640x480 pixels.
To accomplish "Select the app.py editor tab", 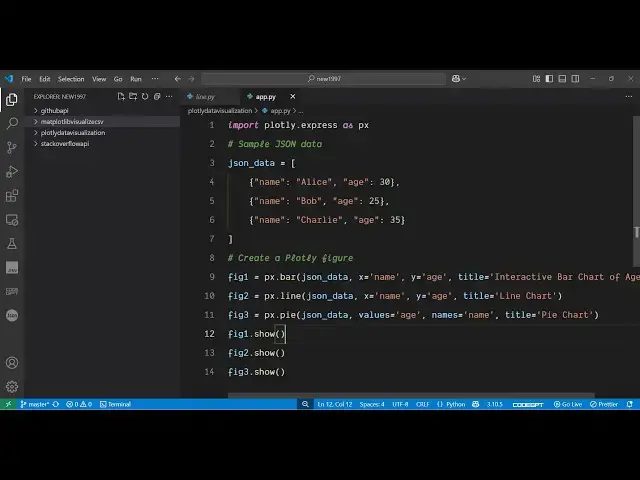I will pos(266,97).
